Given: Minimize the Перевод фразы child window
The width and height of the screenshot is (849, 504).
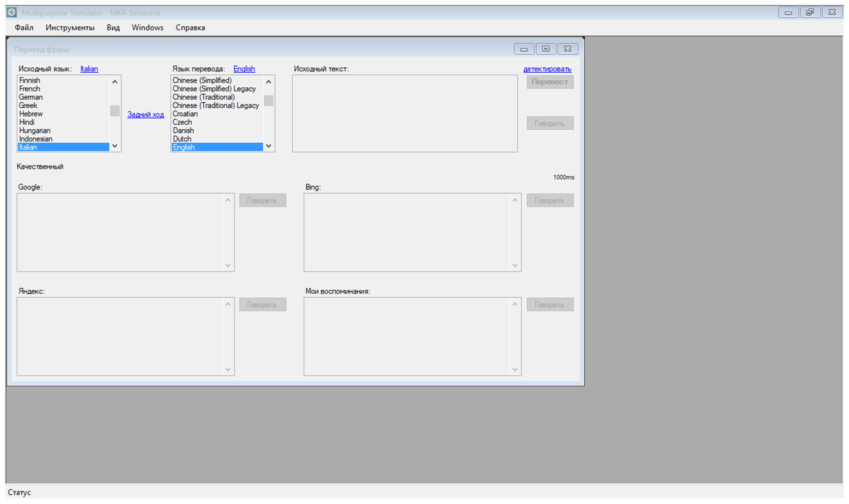Looking at the screenshot, I should 524,49.
